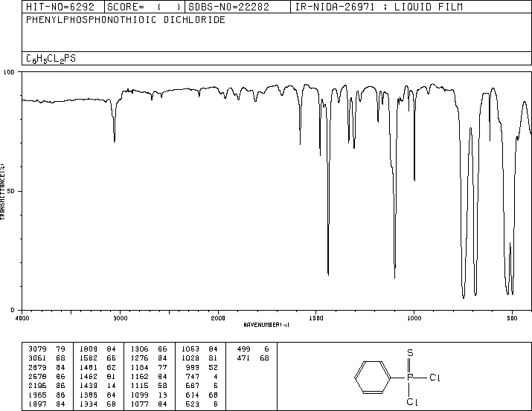The image size is (532, 411).
Task: Click the benzene ring in structure diagram
Action: [x=373, y=378]
